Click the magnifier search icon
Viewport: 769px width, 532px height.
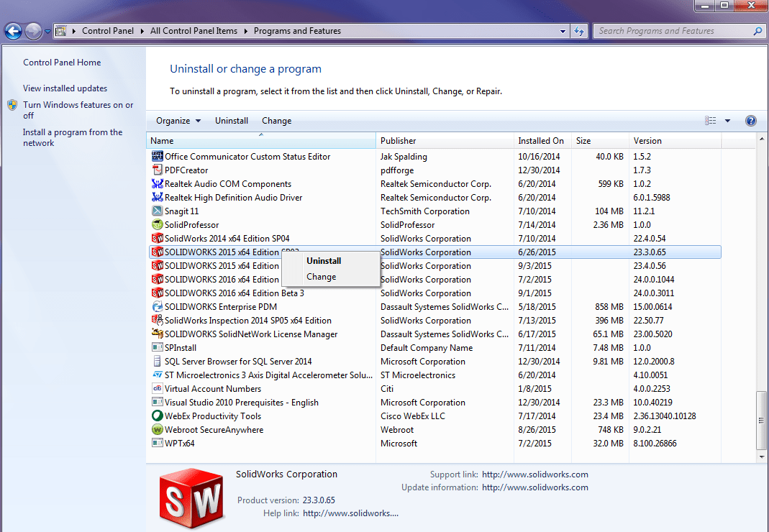tap(757, 31)
